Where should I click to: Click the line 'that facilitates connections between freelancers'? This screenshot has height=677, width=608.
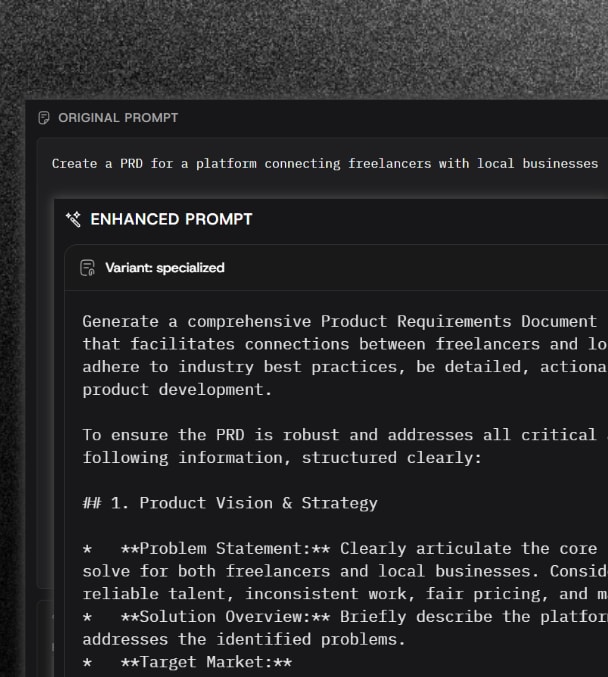(x=345, y=344)
